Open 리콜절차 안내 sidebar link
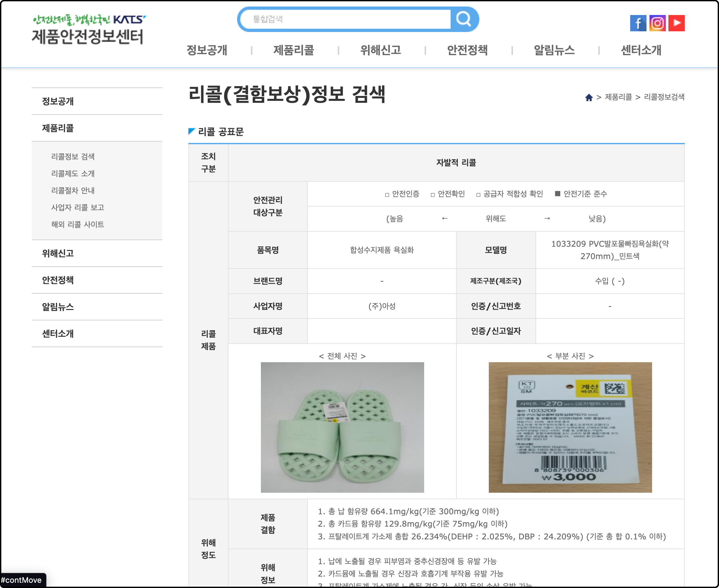Screen dimensions: 719x588 73,190
